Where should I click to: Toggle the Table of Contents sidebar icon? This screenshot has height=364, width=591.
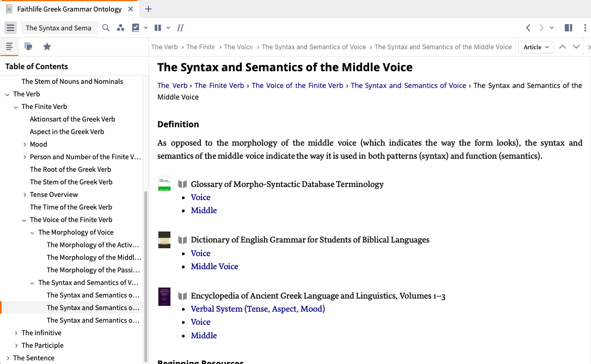pos(9,47)
